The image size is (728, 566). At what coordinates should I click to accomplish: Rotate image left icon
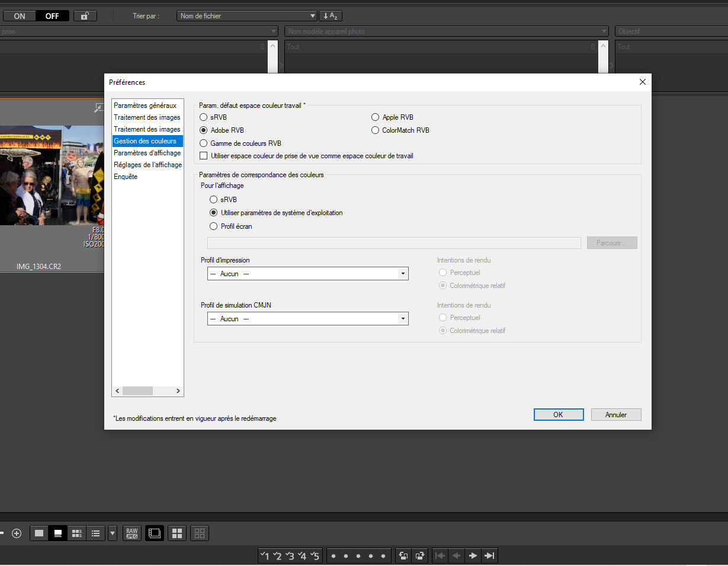click(403, 555)
